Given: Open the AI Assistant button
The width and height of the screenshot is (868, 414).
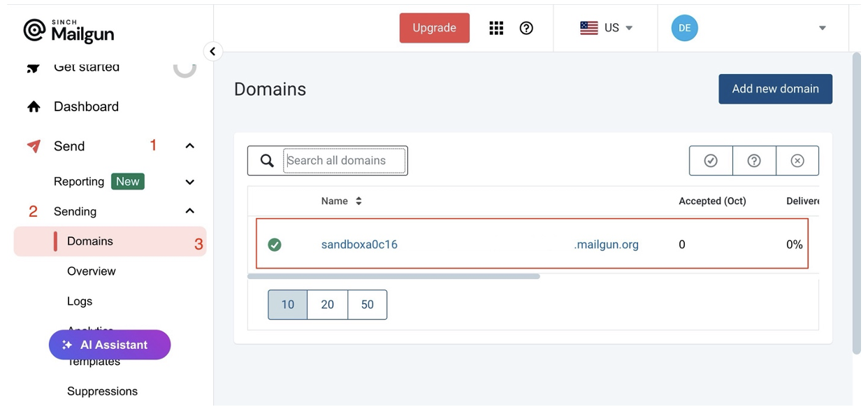Looking at the screenshot, I should (x=110, y=345).
